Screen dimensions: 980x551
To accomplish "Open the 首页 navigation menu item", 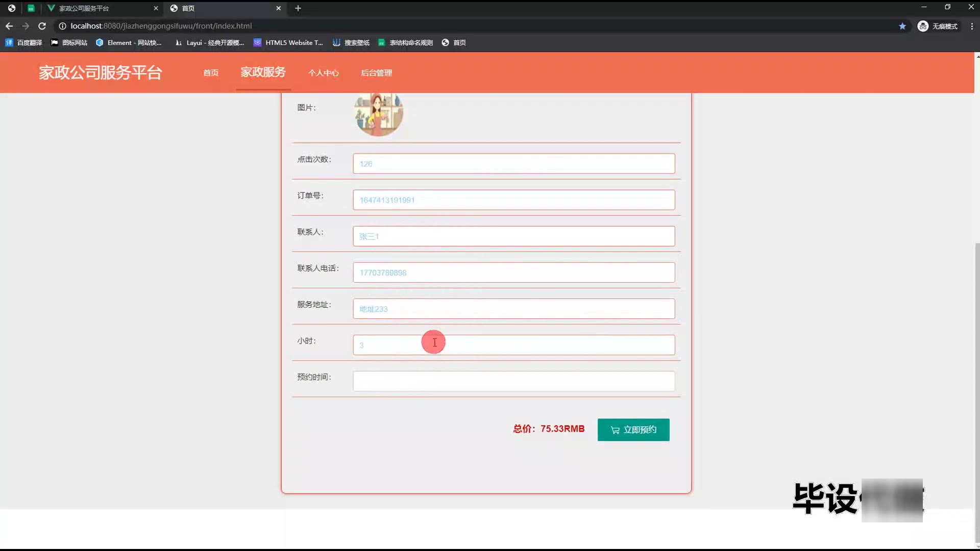I will (211, 73).
